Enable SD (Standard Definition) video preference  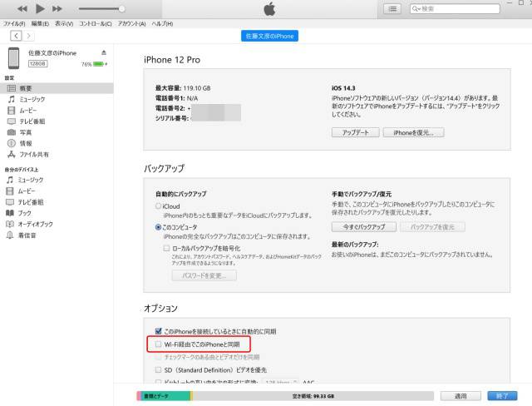click(158, 369)
